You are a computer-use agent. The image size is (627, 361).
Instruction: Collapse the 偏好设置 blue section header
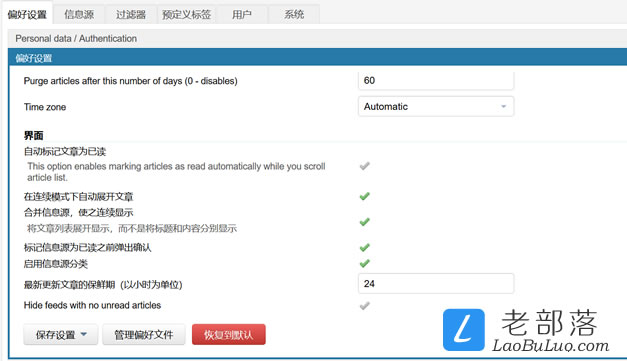point(317,58)
